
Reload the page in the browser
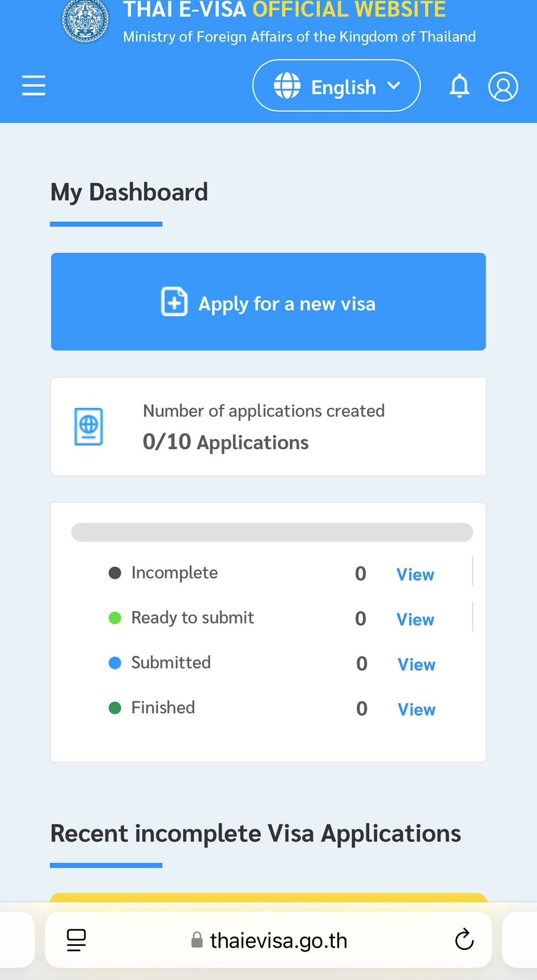coord(464,940)
